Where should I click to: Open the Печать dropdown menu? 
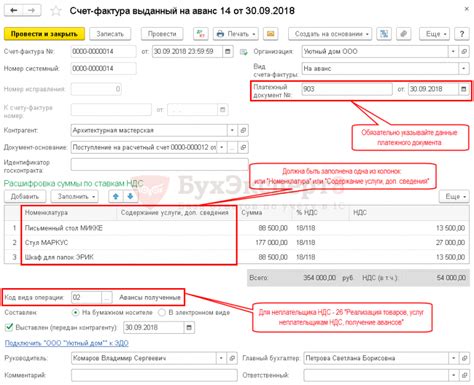(x=236, y=34)
